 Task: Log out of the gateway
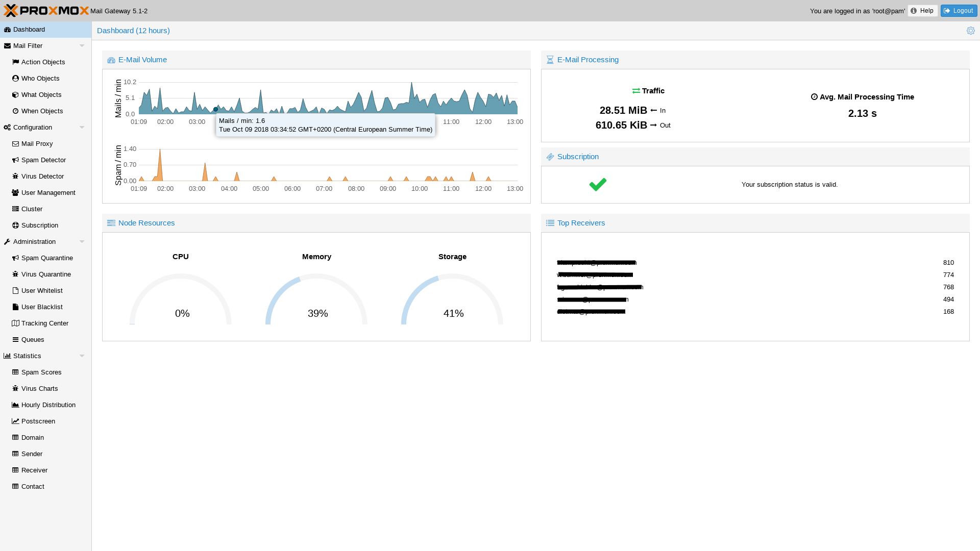[x=958, y=10]
